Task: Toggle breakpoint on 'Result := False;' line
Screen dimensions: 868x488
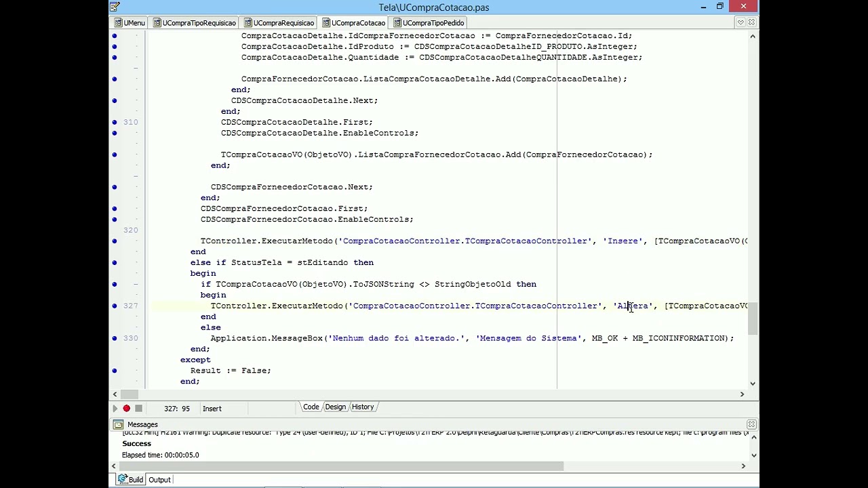Action: (115, 371)
